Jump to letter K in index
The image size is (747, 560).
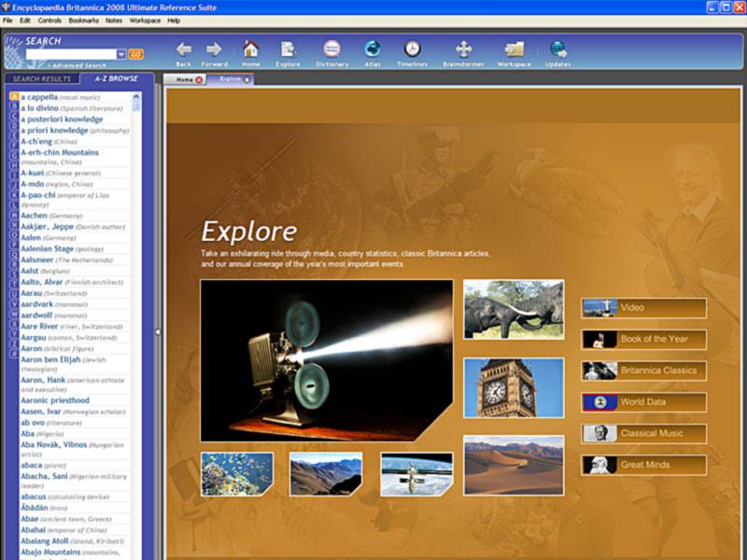(x=14, y=195)
